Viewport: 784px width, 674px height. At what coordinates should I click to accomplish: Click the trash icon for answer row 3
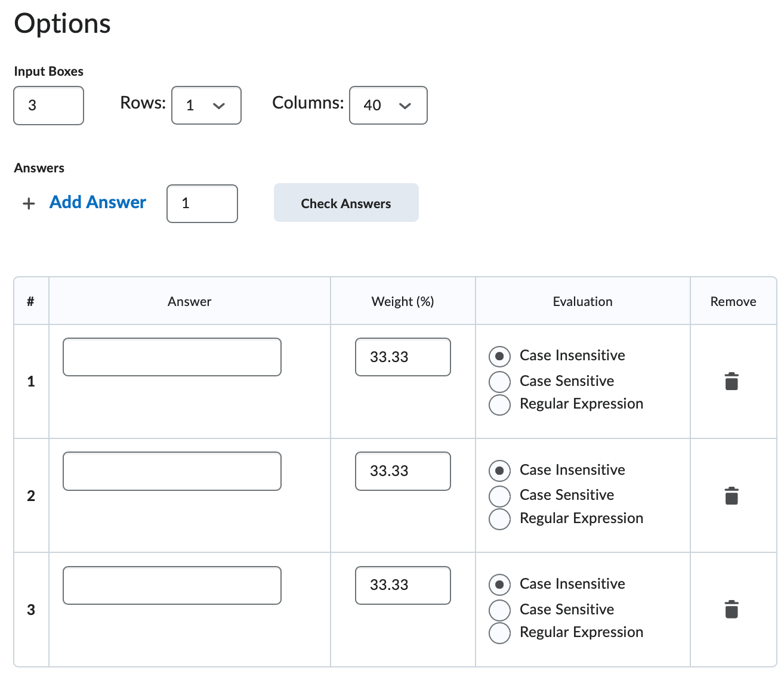click(733, 609)
